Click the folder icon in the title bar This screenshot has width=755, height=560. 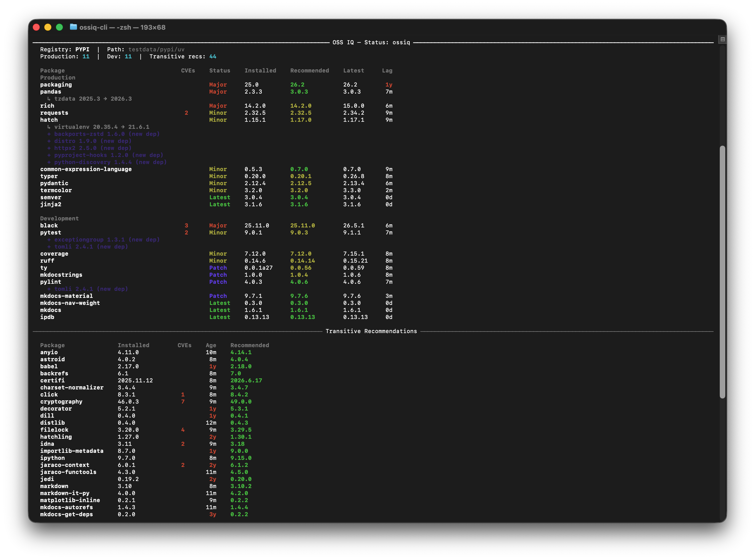click(73, 27)
